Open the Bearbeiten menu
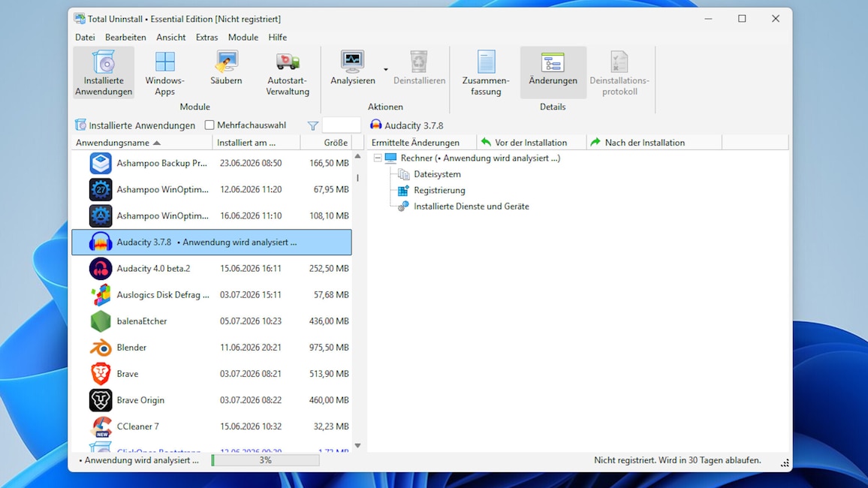Viewport: 868px width, 488px height. (125, 37)
